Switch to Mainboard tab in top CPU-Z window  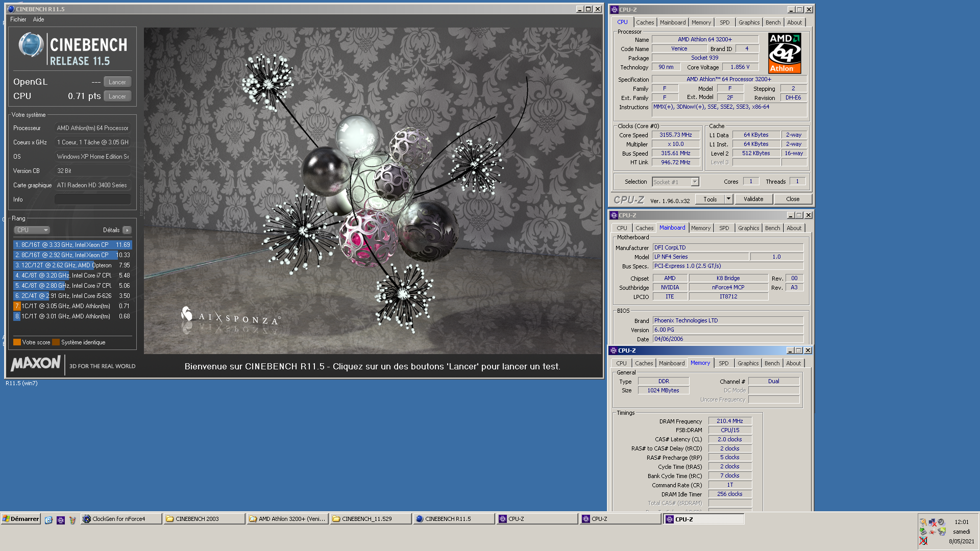coord(673,22)
